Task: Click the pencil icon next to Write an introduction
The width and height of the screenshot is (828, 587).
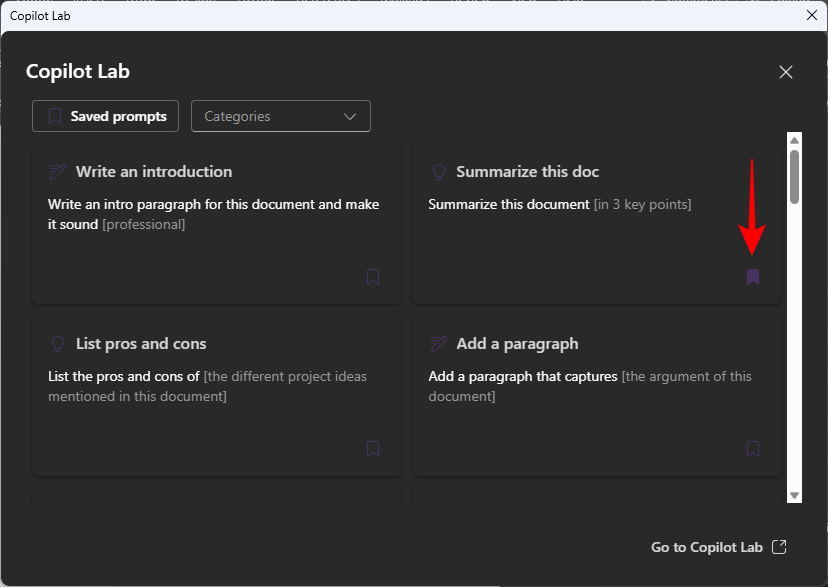Action: tap(58, 172)
